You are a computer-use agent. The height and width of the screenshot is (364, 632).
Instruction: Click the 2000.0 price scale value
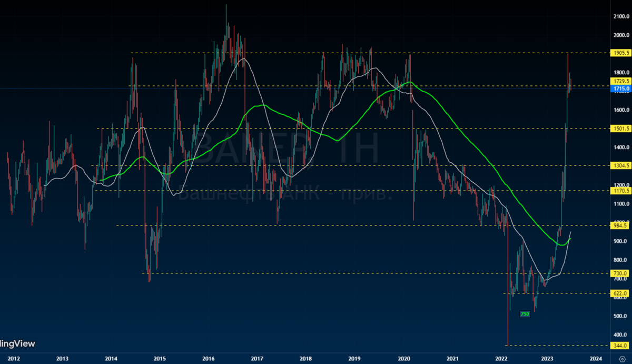pos(621,35)
